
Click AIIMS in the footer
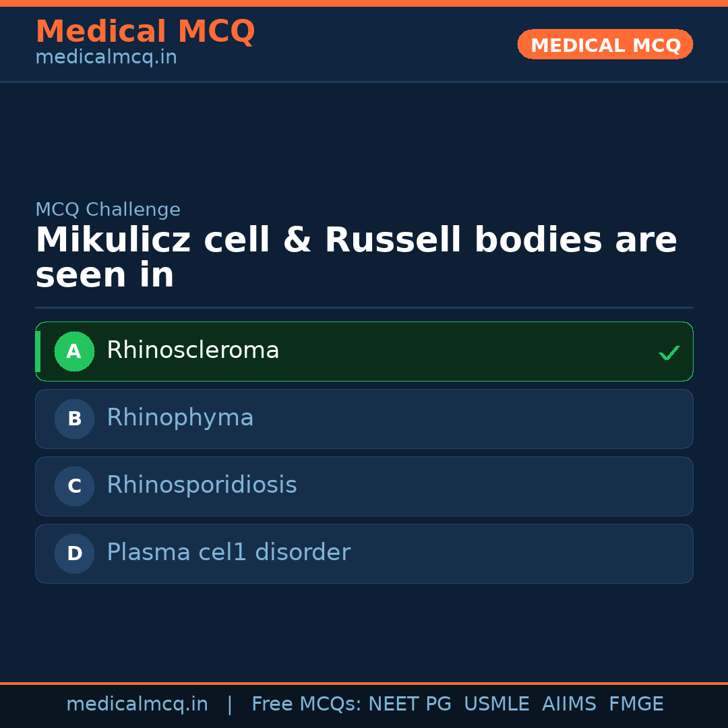coord(569,704)
